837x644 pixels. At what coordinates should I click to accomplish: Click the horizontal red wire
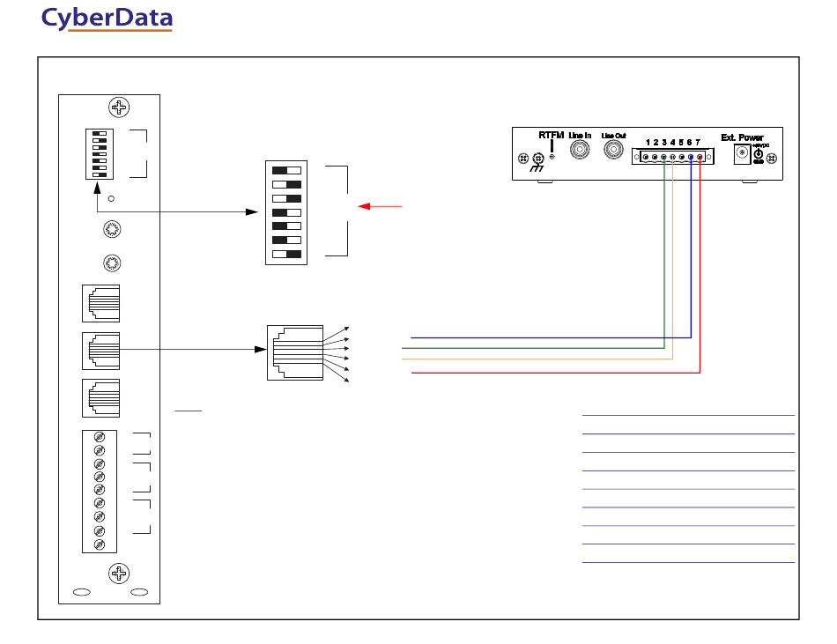(555, 373)
